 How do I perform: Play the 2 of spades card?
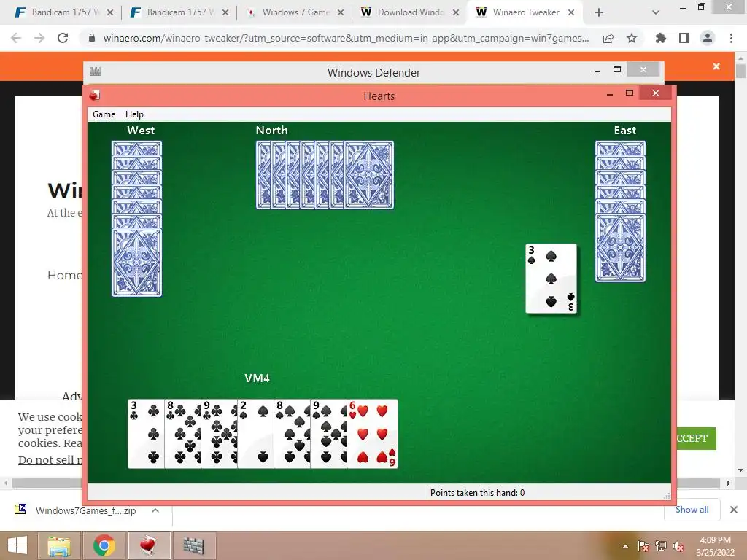click(x=256, y=434)
